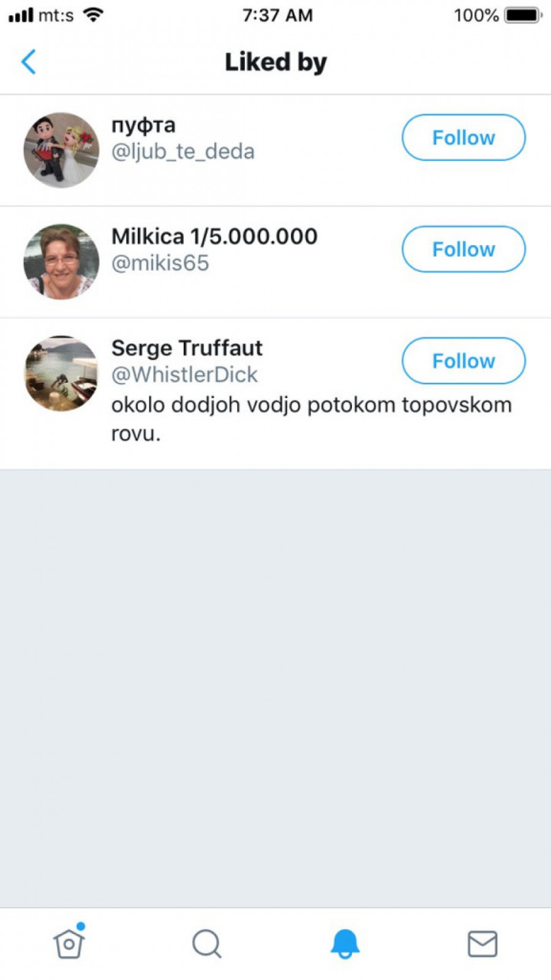551x980 pixels.
Task: Open Milkica's profile photo
Action: [x=61, y=262]
